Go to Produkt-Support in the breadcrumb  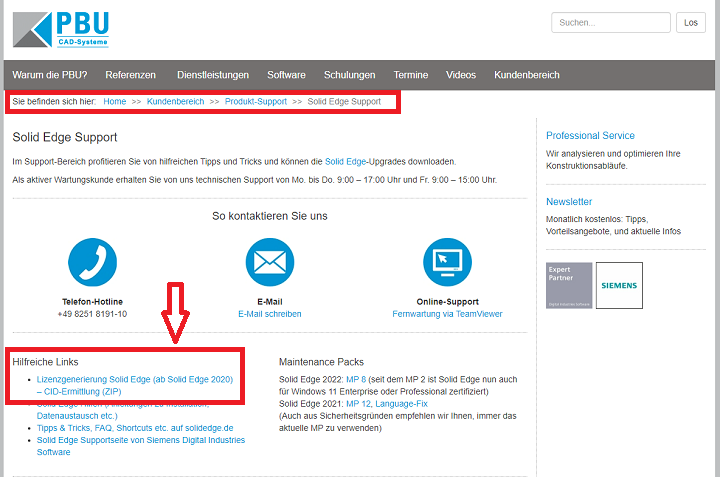[256, 101]
